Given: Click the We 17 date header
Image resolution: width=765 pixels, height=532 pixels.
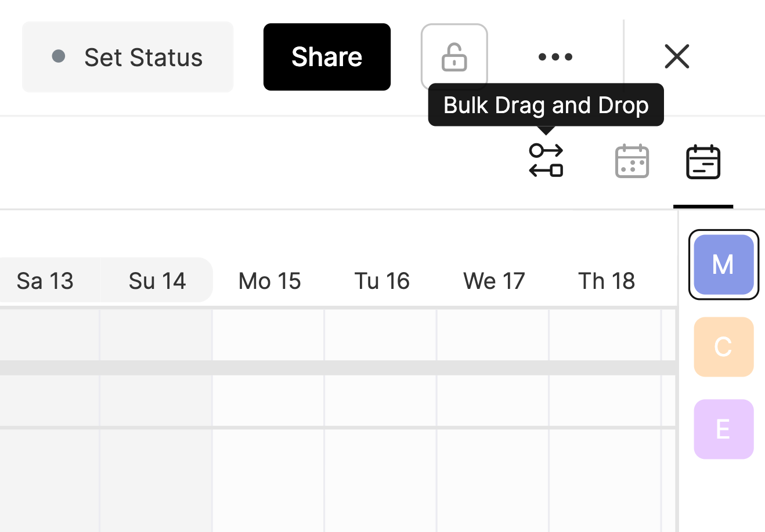Looking at the screenshot, I should 494,281.
